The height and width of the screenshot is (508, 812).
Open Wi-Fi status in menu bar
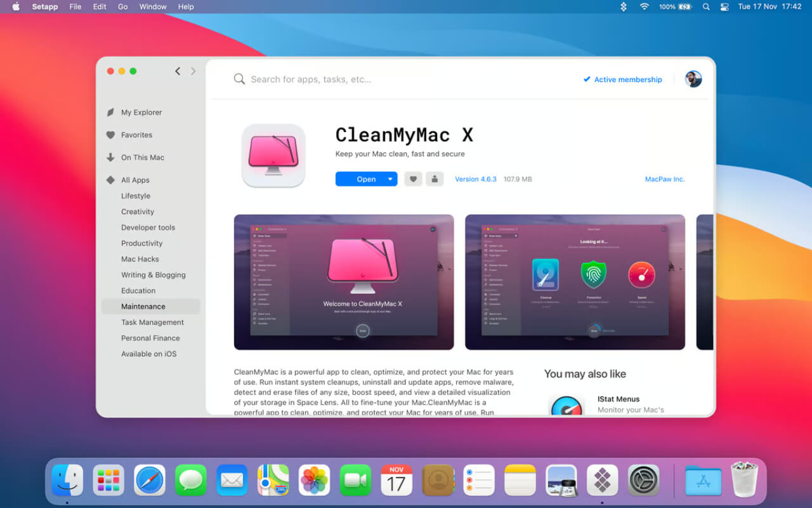click(x=645, y=7)
